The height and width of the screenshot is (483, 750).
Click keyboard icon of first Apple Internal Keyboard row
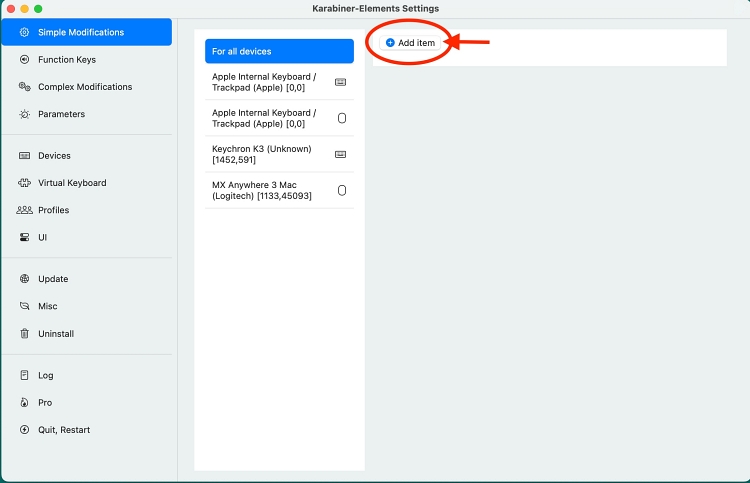341,82
